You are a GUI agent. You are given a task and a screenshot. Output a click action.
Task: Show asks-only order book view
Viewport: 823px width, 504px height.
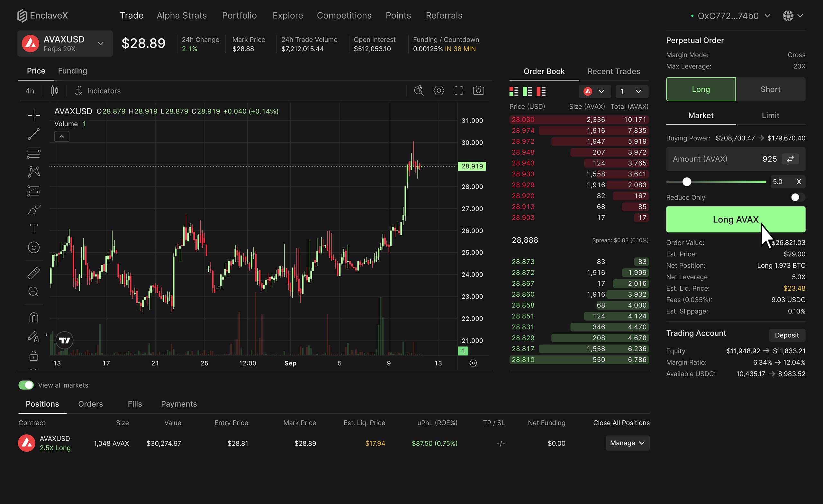click(541, 91)
